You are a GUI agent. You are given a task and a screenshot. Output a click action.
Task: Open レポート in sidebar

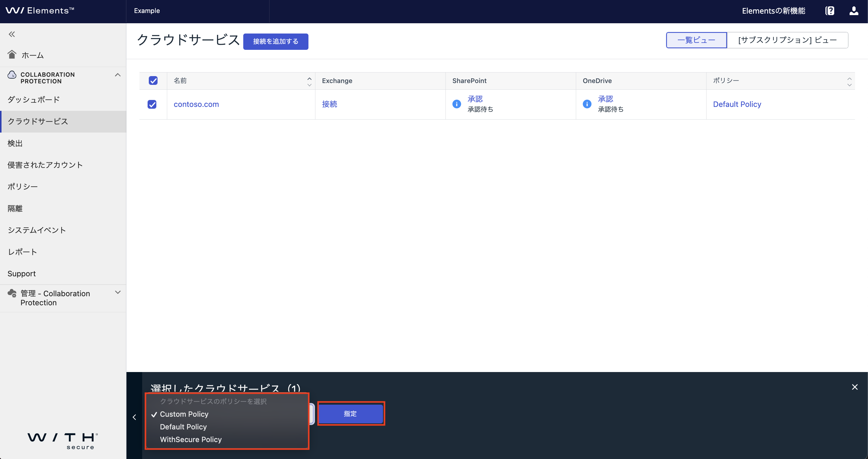(63, 252)
